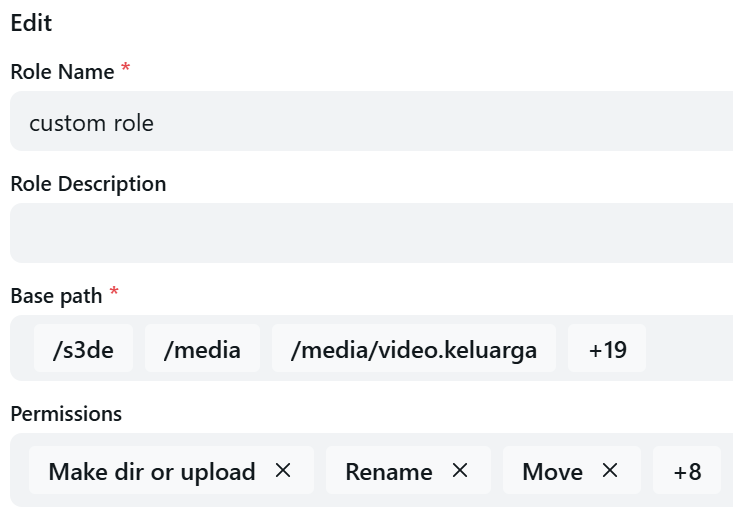The image size is (733, 512).
Task: Expand the +19 hidden base paths
Action: click(x=607, y=349)
